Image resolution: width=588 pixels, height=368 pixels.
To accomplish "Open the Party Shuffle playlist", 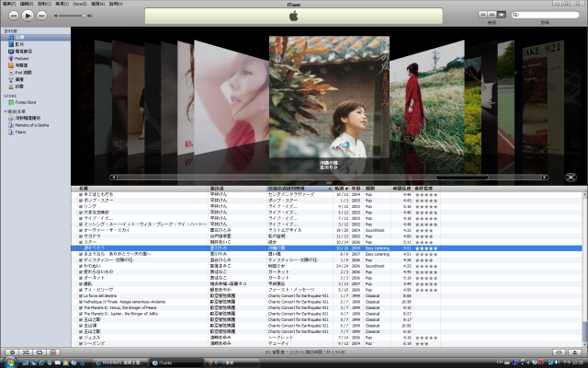I will 35,118.
